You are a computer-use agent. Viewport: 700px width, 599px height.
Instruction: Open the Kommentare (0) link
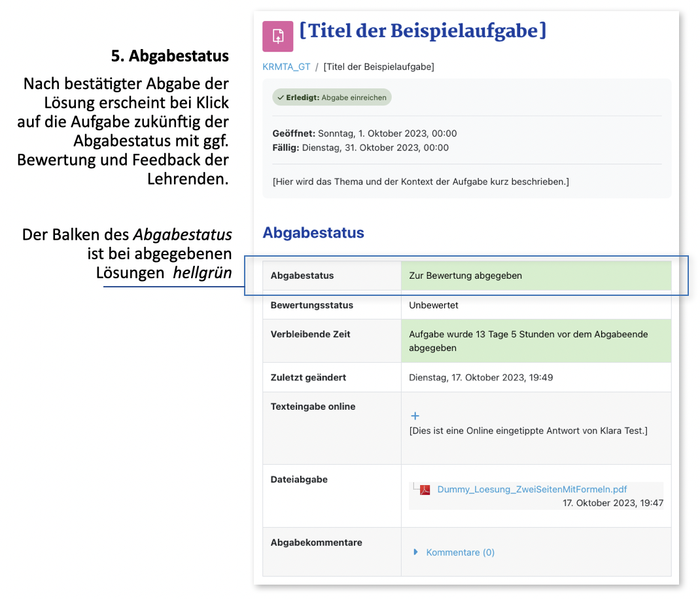[x=460, y=553]
